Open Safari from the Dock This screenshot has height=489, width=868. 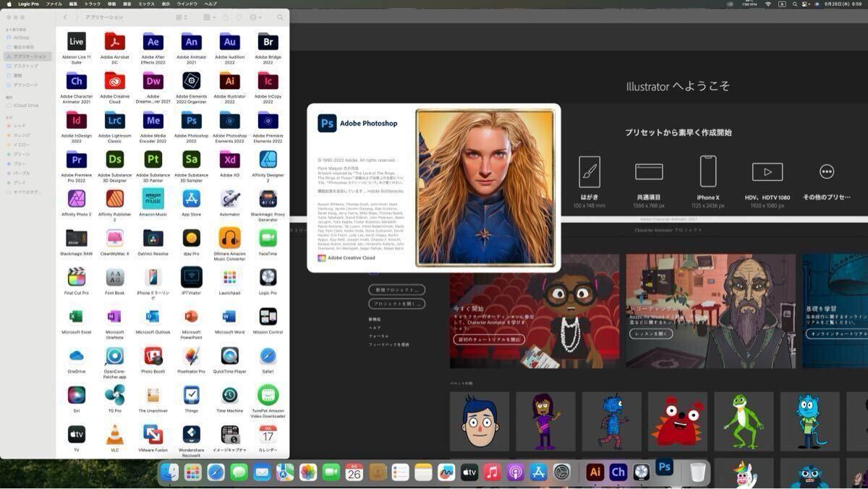click(216, 472)
